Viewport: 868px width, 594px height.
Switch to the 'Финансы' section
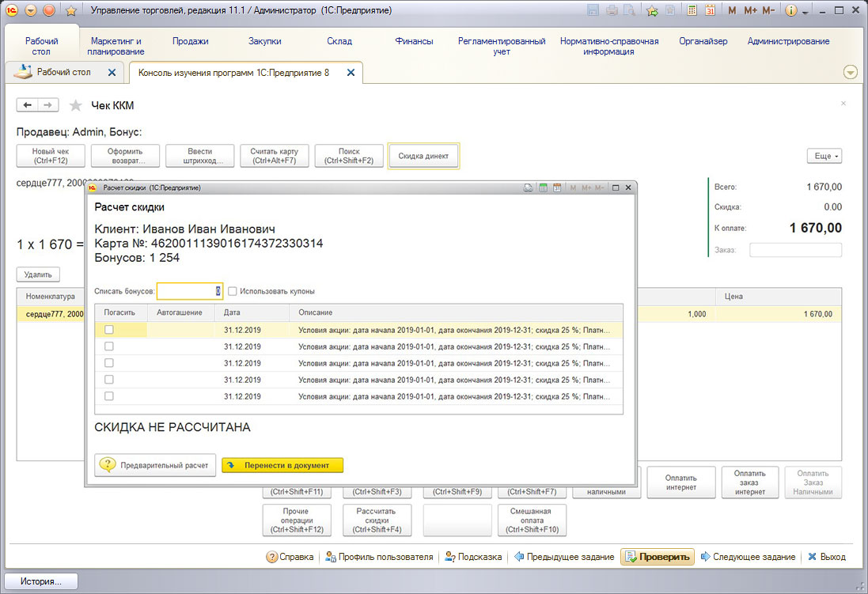414,41
